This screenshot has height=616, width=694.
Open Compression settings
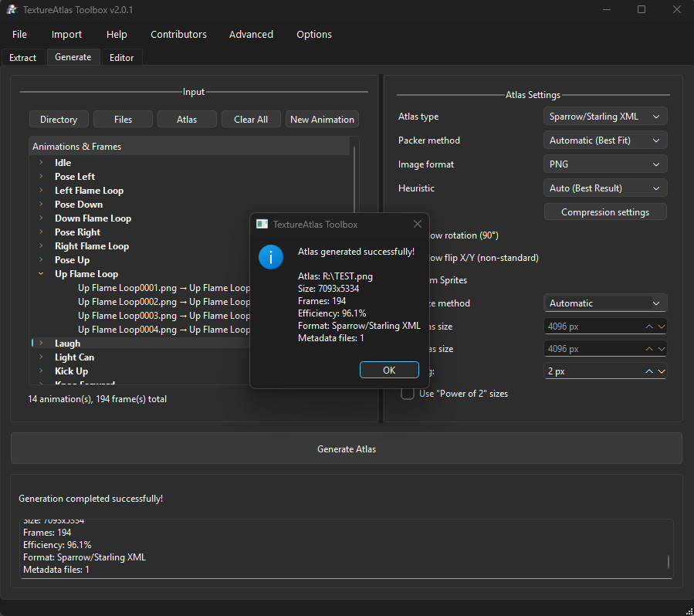(604, 211)
